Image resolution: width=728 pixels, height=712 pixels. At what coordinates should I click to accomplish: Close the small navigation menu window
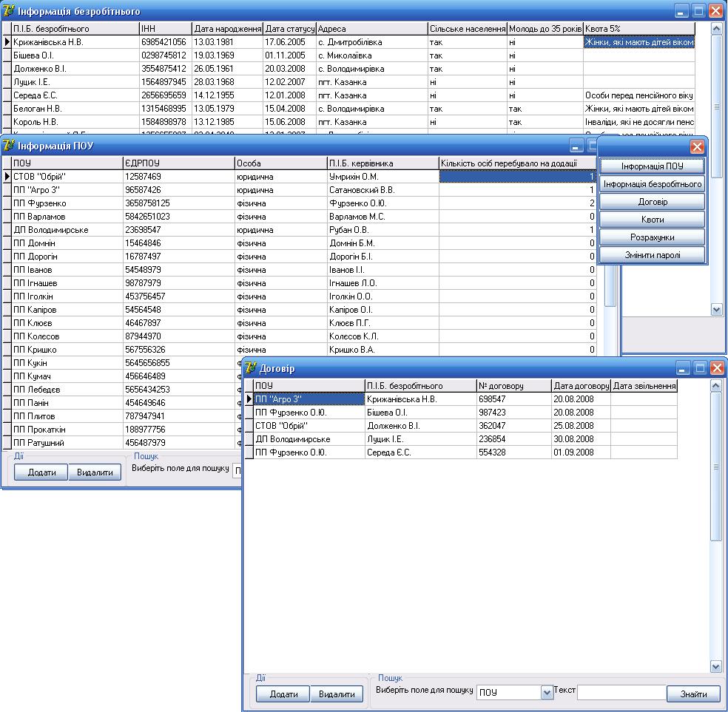[696, 146]
